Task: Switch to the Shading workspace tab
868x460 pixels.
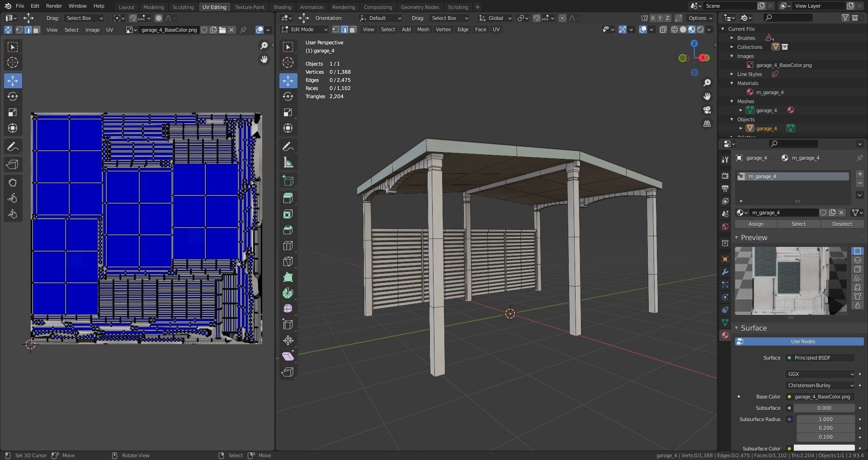Action: pyautogui.click(x=282, y=7)
